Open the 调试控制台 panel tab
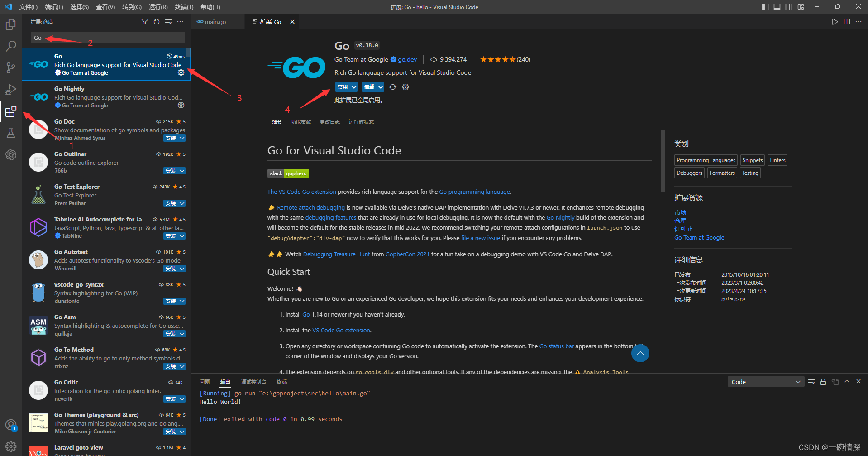This screenshot has height=456, width=868. point(253,382)
